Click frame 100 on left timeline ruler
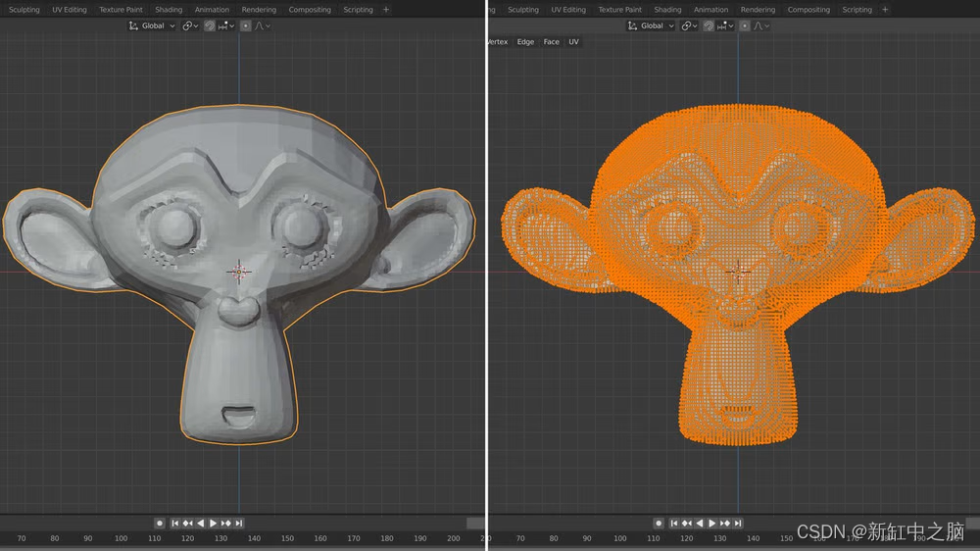 121,538
